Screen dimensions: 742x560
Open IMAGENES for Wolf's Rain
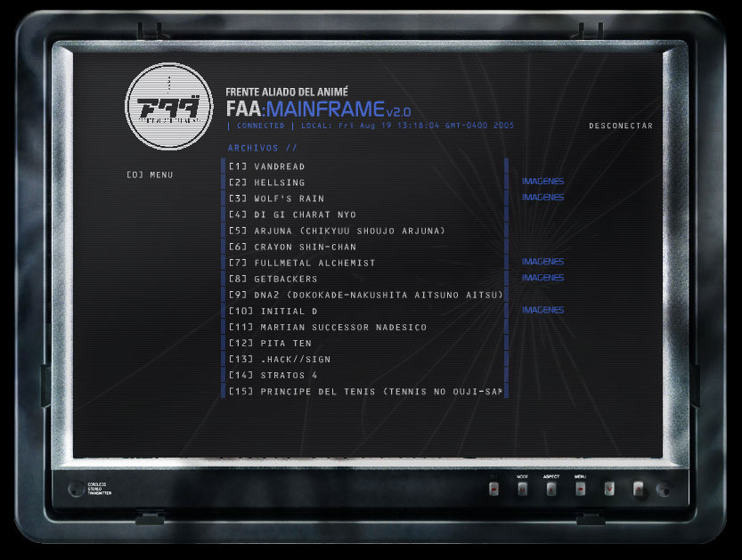(x=542, y=198)
